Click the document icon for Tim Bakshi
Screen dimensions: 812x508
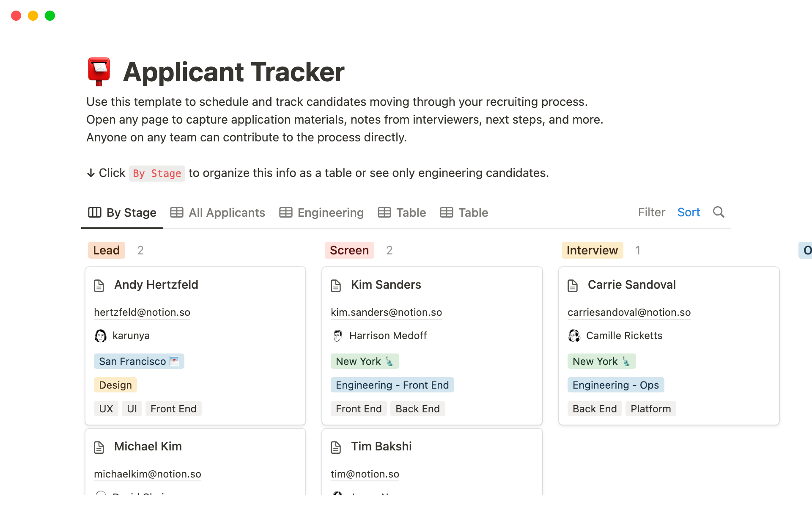pos(336,446)
